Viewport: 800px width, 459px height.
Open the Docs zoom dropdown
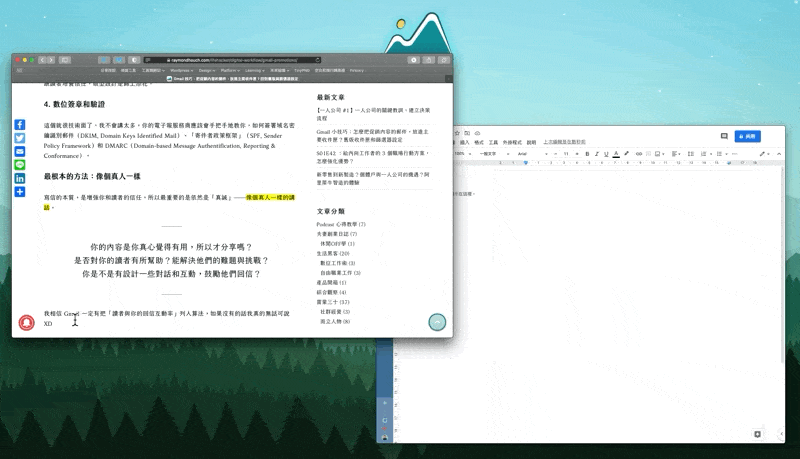[x=462, y=154]
